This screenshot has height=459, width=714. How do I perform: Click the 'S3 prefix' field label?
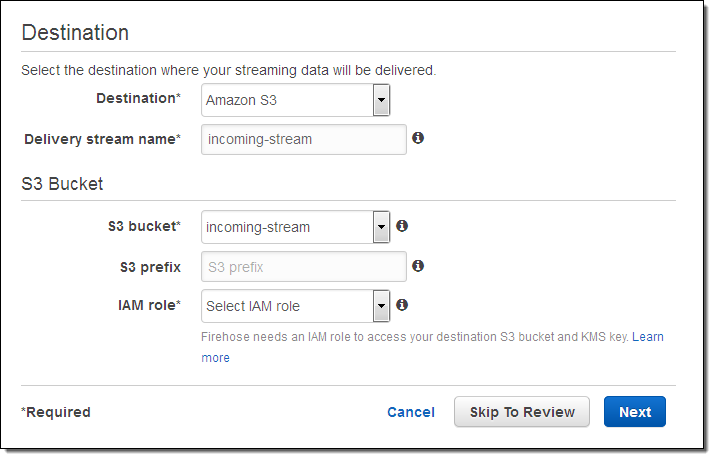coord(148,267)
